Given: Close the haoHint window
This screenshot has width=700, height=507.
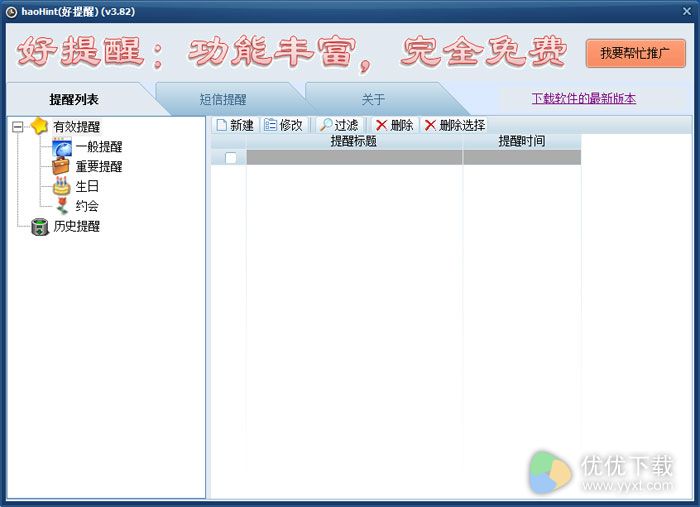Looking at the screenshot, I should tap(687, 12).
